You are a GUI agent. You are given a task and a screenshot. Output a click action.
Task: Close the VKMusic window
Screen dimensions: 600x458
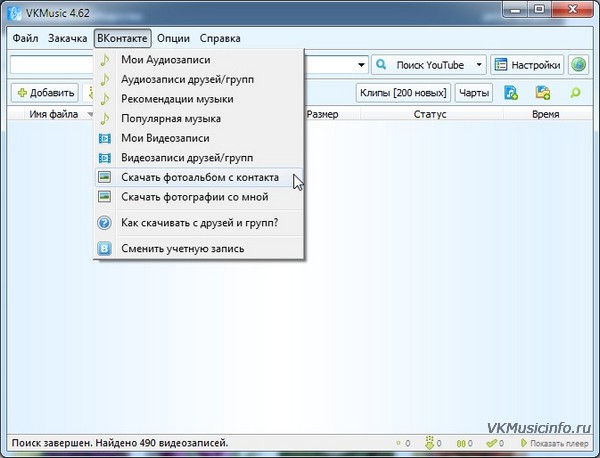pyautogui.click(x=573, y=10)
